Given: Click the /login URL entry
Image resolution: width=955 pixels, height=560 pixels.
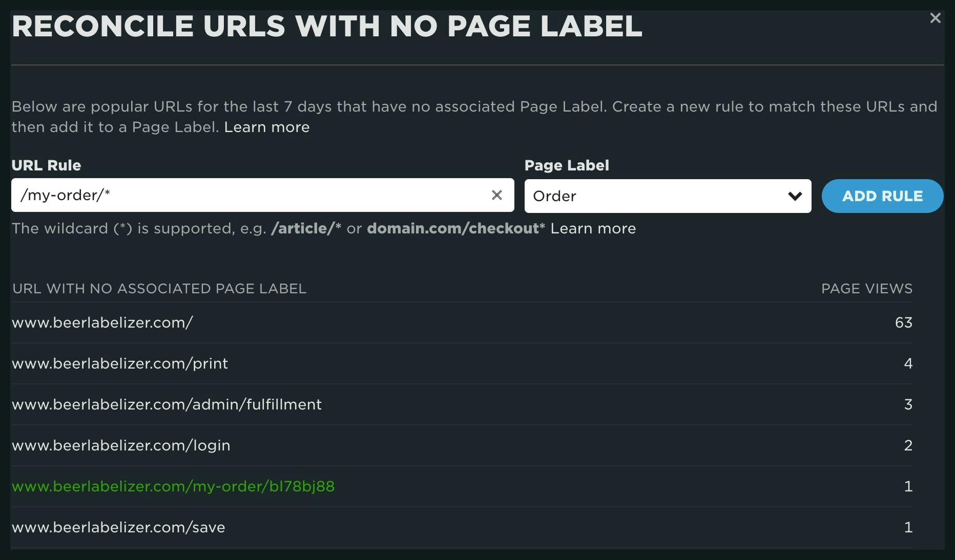Looking at the screenshot, I should click(121, 445).
